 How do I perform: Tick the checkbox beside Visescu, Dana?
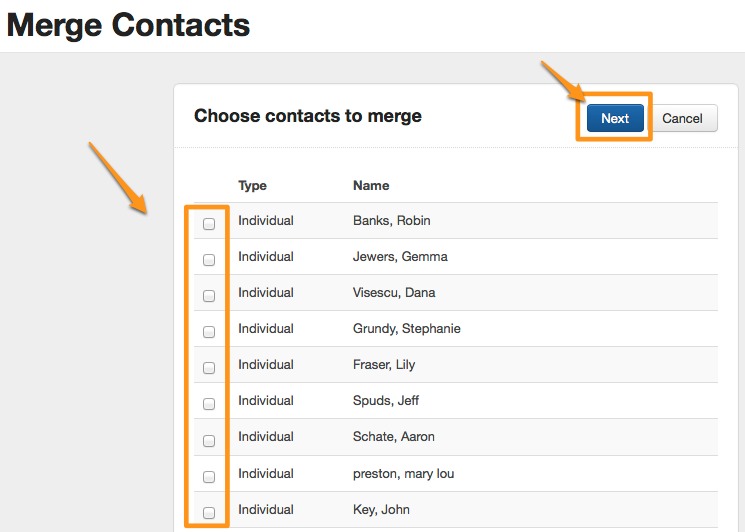(x=209, y=296)
